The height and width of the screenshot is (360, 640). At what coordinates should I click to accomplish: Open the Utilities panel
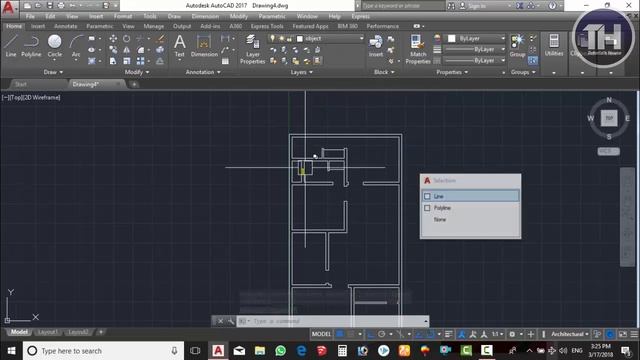[x=554, y=45]
